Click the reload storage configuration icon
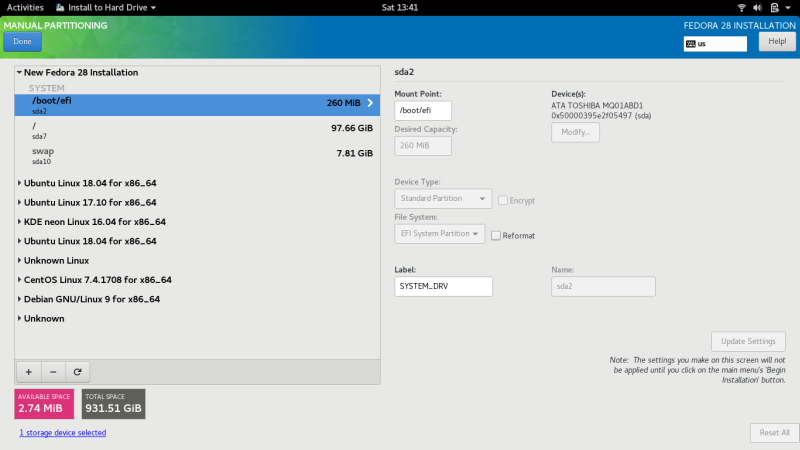 coord(76,371)
